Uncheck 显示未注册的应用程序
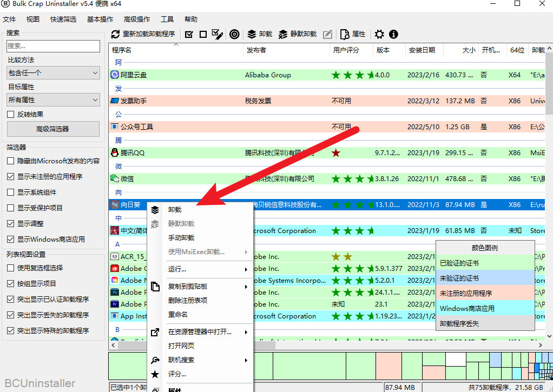Viewport: 553px width, 392px height. coord(11,177)
